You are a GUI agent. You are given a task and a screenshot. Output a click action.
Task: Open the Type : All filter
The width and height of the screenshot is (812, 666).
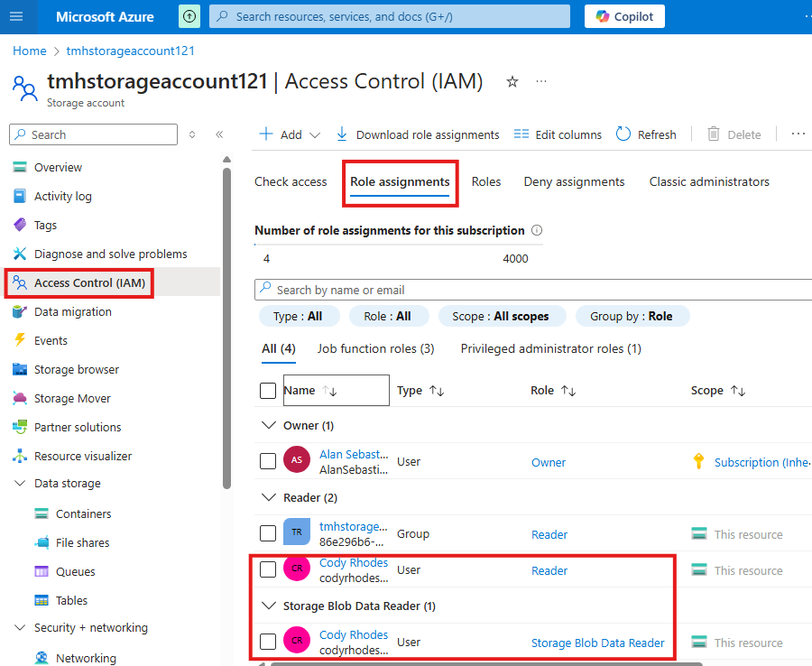[299, 317]
